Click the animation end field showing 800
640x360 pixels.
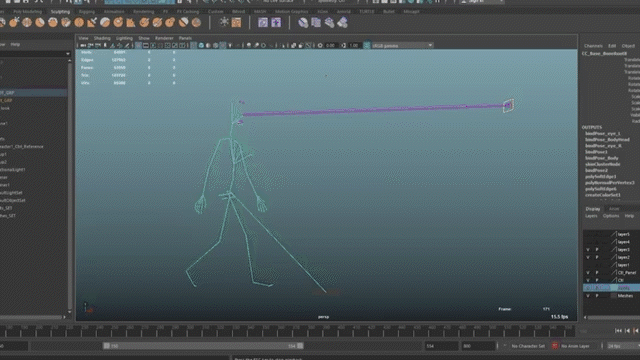pyautogui.click(x=478, y=346)
